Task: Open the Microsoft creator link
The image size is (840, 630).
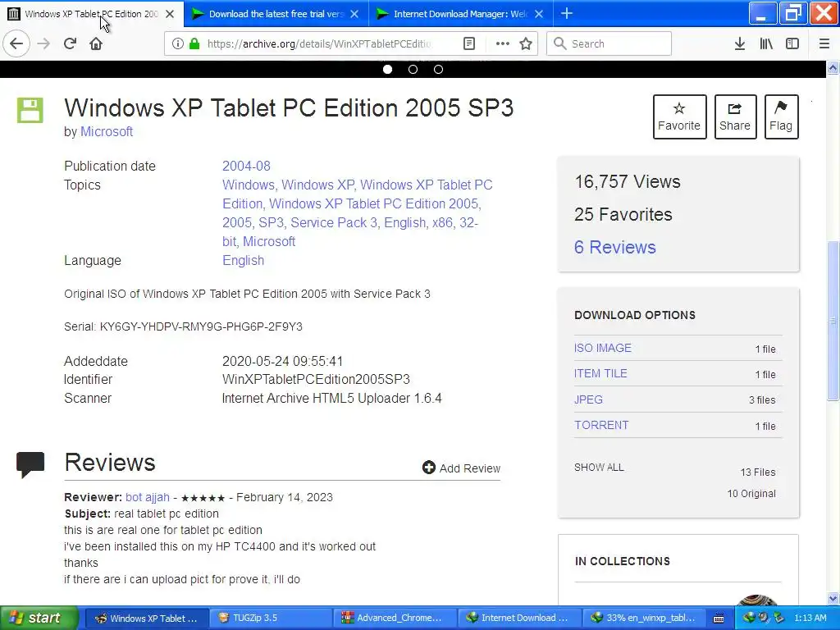Action: coord(107,132)
